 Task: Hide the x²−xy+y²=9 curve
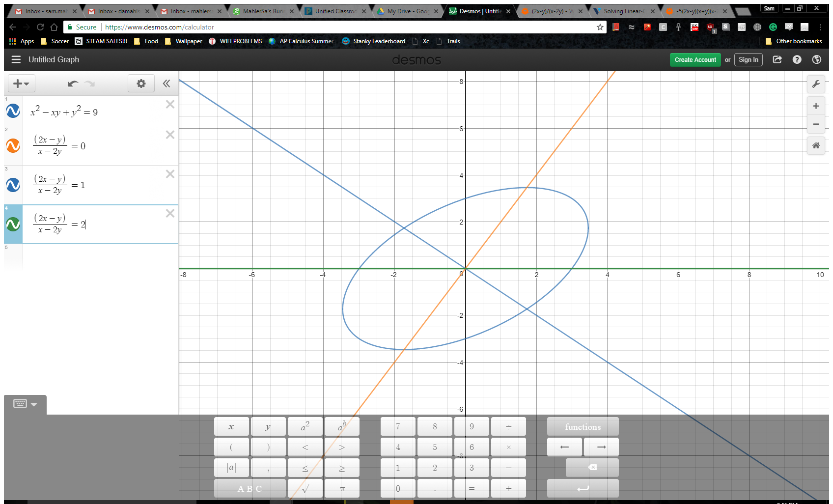coord(13,111)
